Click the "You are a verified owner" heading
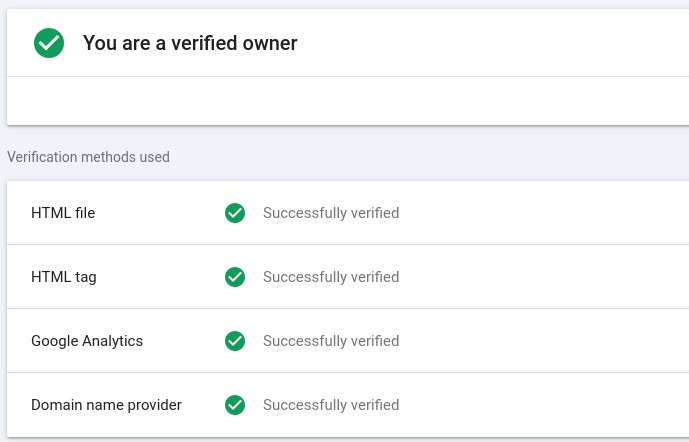This screenshot has width=689, height=442. click(190, 43)
